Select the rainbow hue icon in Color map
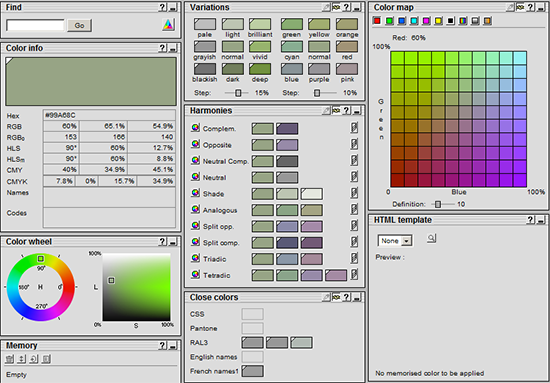The image size is (550, 383). tap(463, 21)
